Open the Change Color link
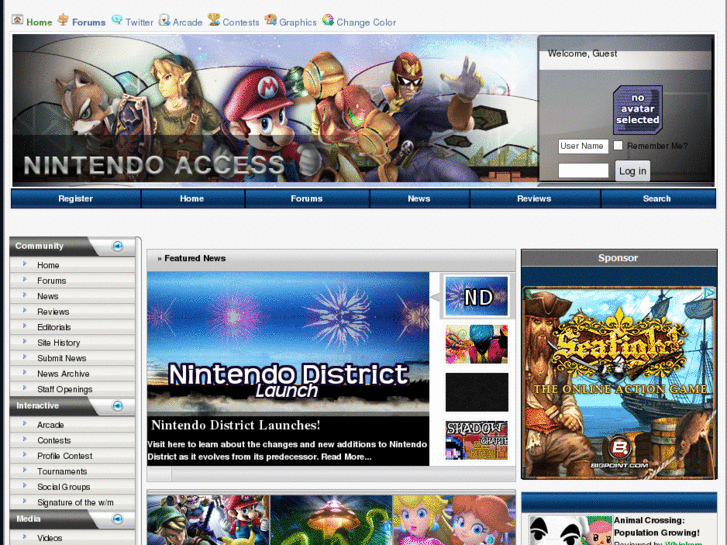 tap(366, 22)
